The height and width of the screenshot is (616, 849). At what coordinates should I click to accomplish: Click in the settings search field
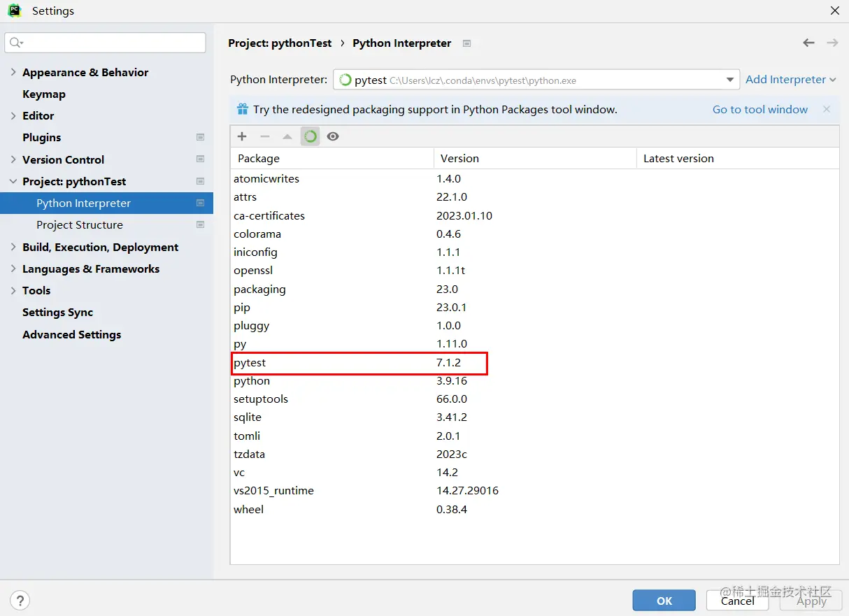(105, 43)
